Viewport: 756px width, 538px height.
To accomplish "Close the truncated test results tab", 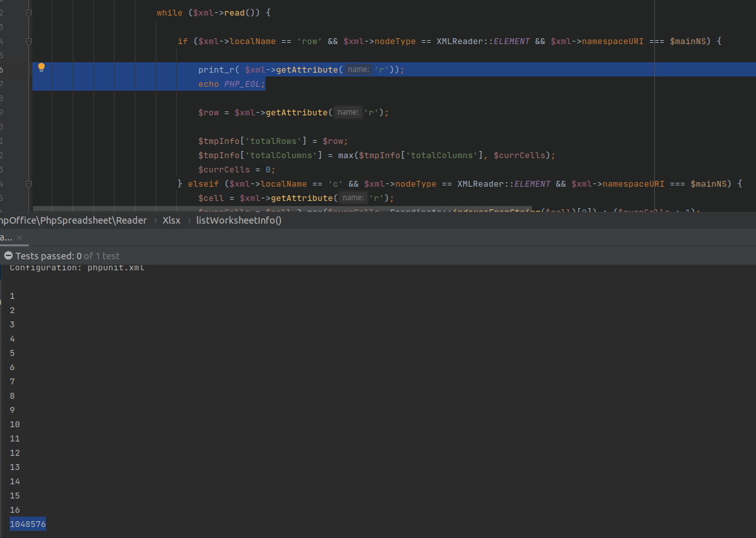I will [x=18, y=238].
